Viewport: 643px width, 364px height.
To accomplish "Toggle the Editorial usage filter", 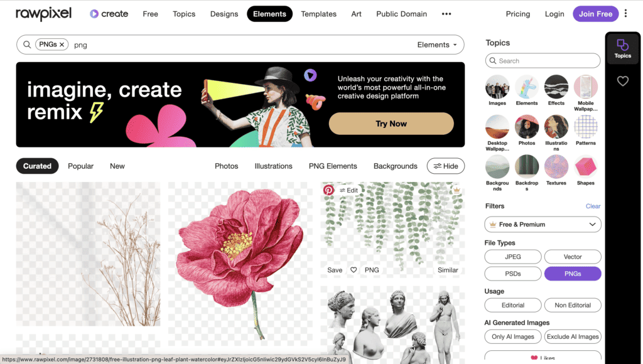I will pos(513,305).
